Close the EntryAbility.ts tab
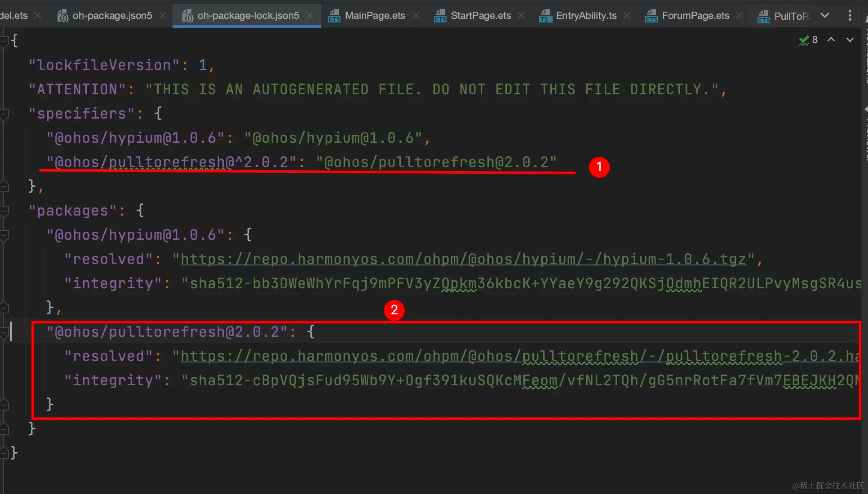The width and height of the screenshot is (868, 494). click(627, 16)
